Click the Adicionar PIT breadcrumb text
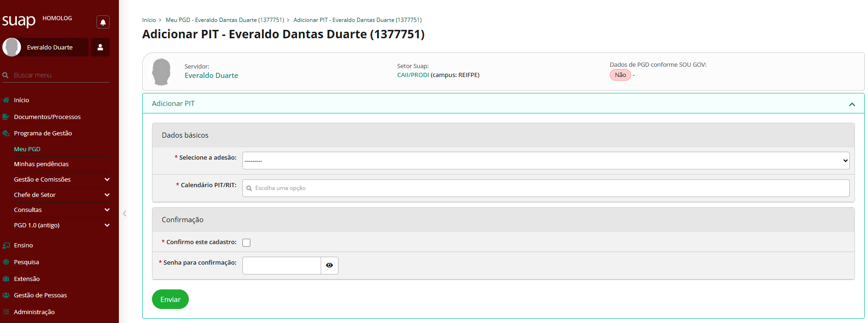Screen dimensions: 868x323 pos(358,20)
